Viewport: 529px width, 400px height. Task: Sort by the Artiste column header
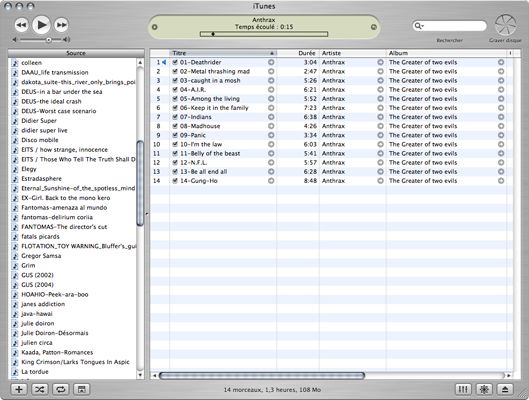coord(353,53)
